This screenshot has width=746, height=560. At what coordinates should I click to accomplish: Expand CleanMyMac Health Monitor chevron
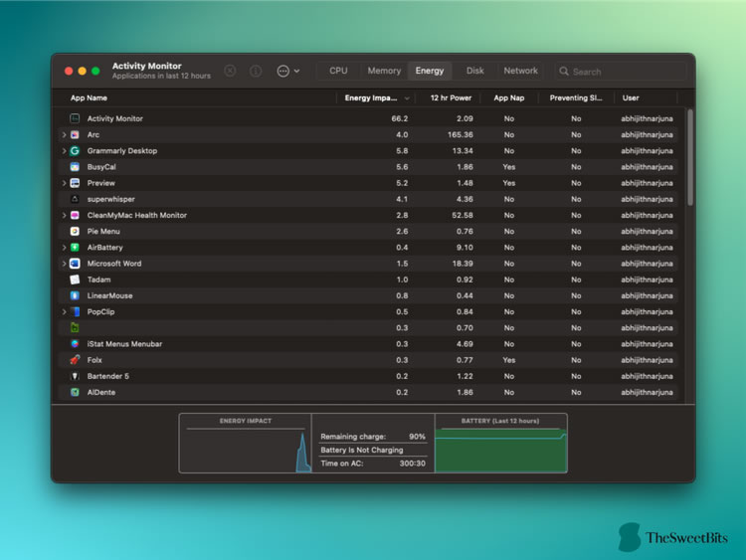(x=64, y=215)
